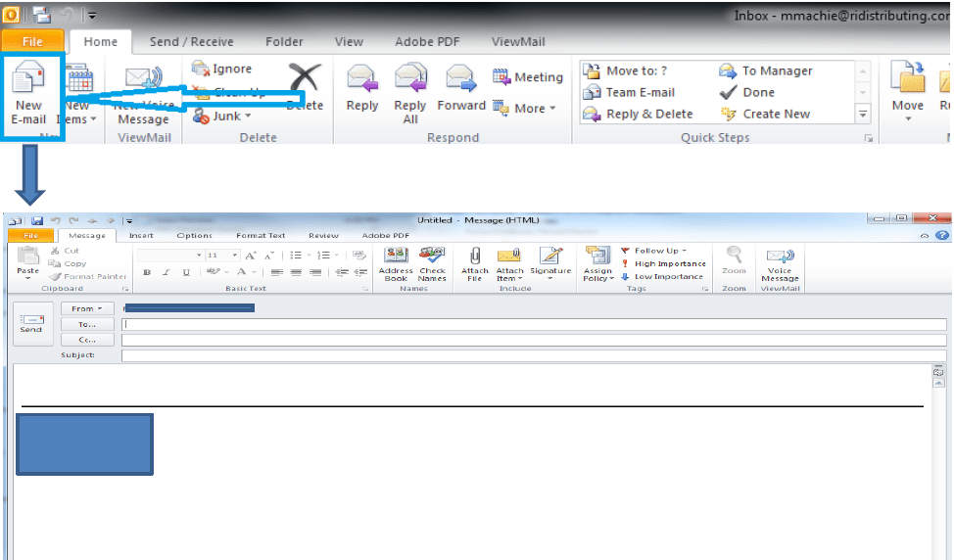954x560 pixels.
Task: Toggle Bold formatting
Action: tap(147, 272)
